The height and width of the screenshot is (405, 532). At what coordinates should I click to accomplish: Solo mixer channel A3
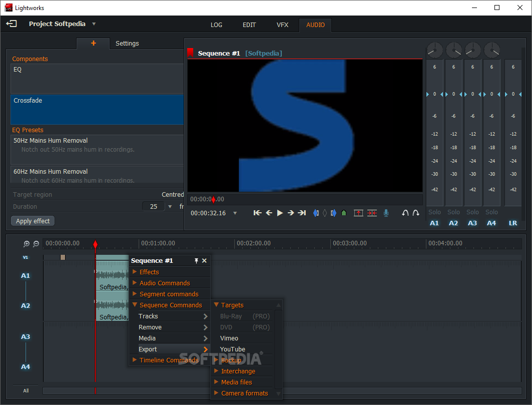472,212
